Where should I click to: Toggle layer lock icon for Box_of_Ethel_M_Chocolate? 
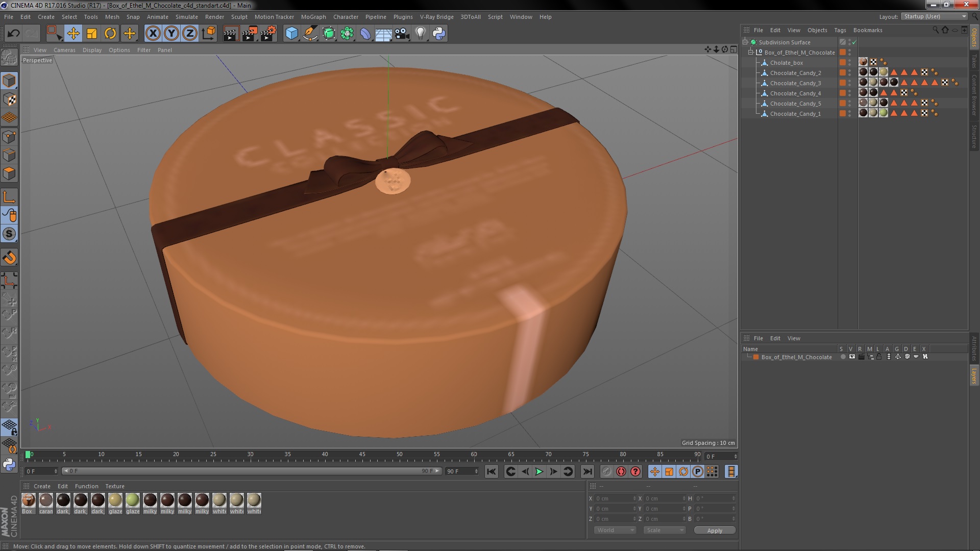tap(879, 357)
